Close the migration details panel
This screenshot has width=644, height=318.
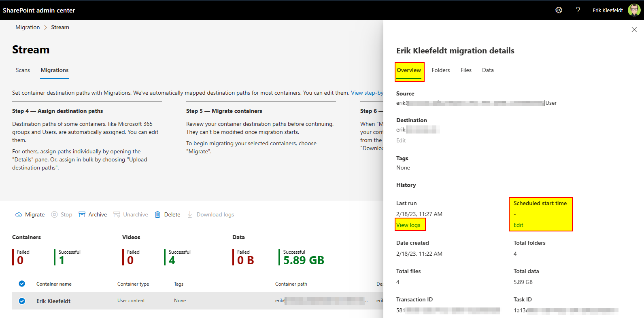coord(634,30)
